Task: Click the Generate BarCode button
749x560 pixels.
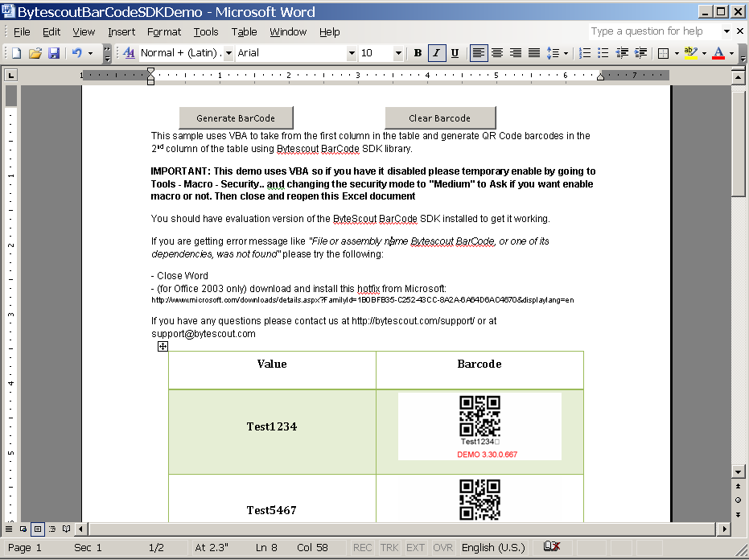Action: pos(236,118)
